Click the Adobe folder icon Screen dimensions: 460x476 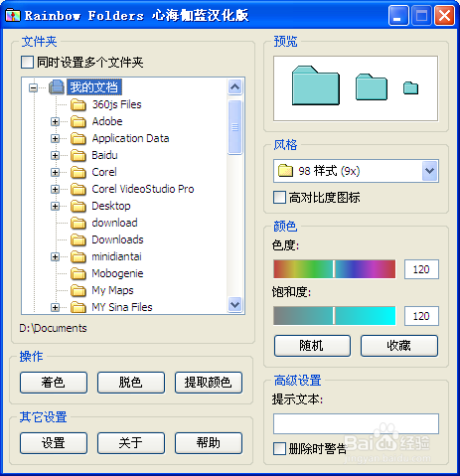(x=78, y=121)
